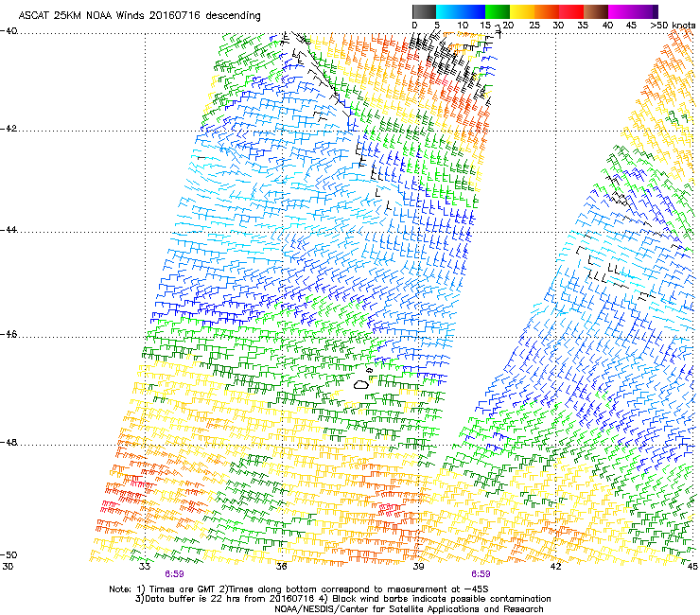This screenshot has height=615, width=700.
Task: Click the gray 0-5 knots legend segment
Action: [x=424, y=11]
